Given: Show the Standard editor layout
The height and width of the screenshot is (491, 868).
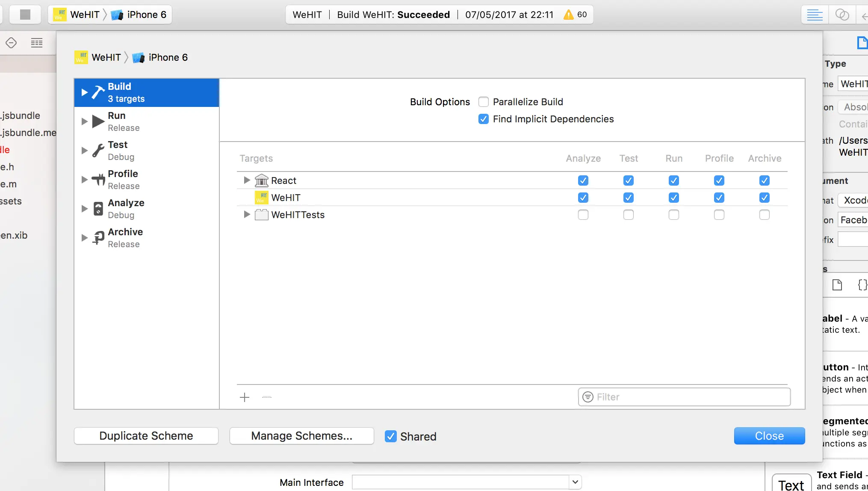Looking at the screenshot, I should tap(815, 15).
